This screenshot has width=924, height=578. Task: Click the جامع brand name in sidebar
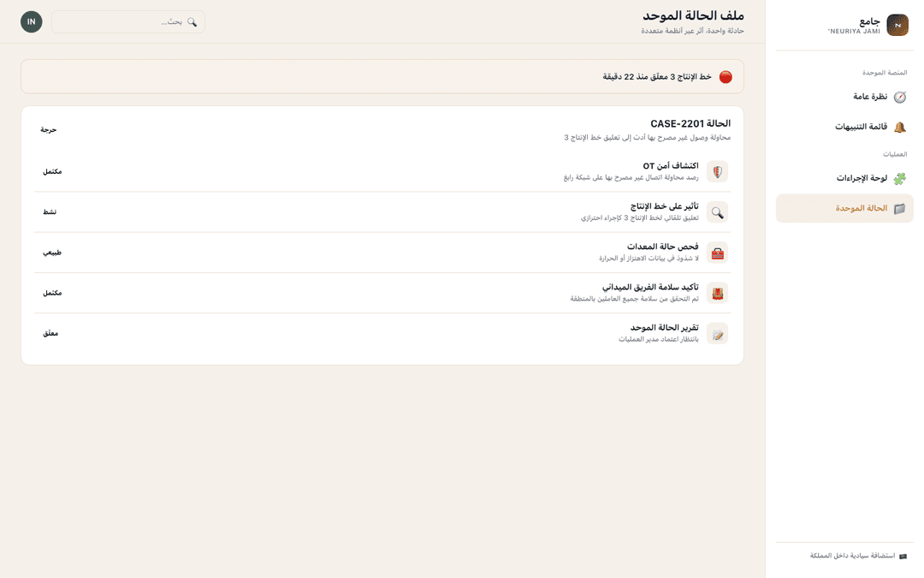coord(869,21)
